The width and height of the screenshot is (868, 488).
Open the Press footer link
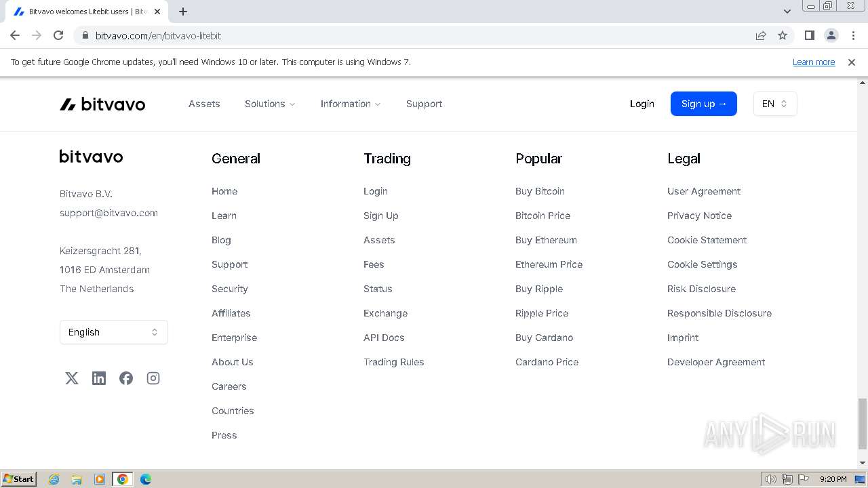[x=224, y=435]
